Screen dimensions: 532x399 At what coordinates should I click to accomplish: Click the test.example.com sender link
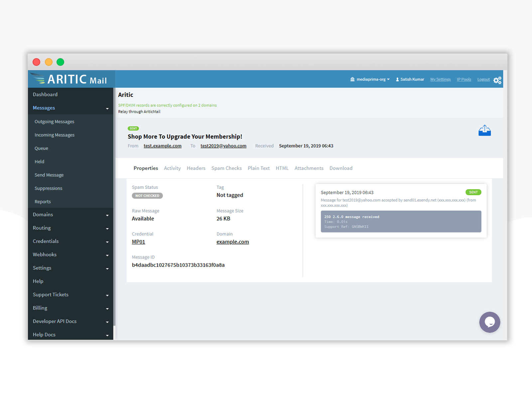pos(163,146)
